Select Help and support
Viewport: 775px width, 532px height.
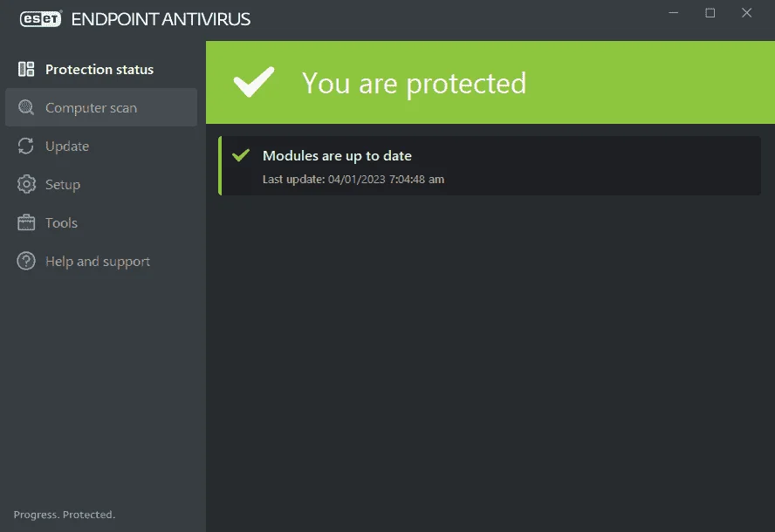101,261
